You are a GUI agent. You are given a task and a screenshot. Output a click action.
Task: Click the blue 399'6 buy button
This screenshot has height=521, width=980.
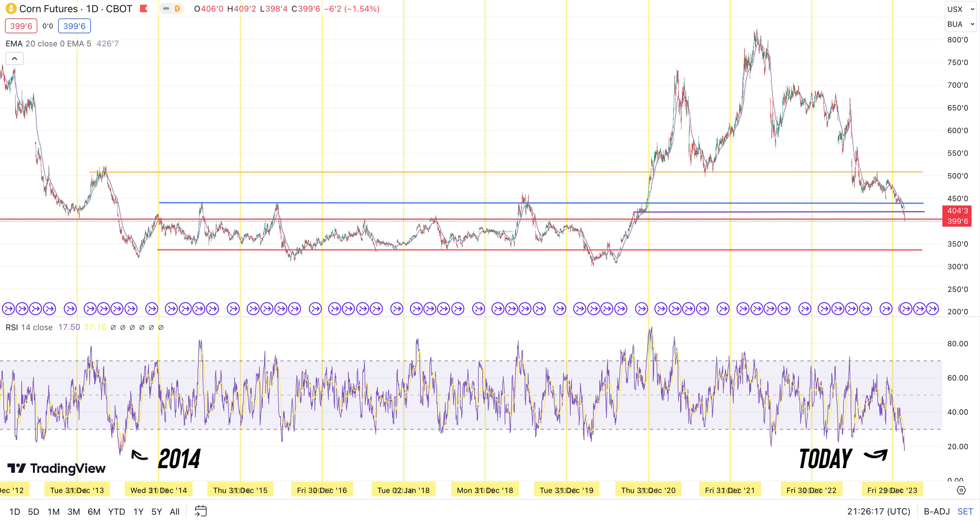[74, 26]
